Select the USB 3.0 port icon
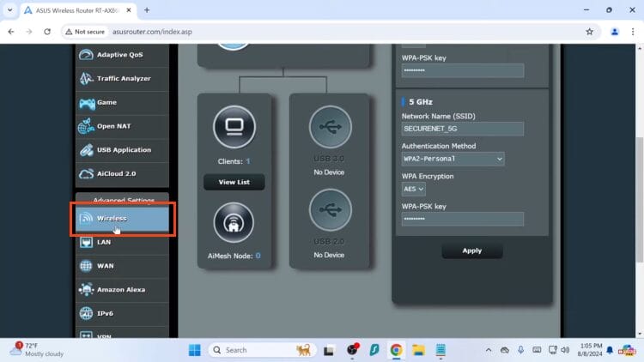644x362 pixels. (x=331, y=127)
